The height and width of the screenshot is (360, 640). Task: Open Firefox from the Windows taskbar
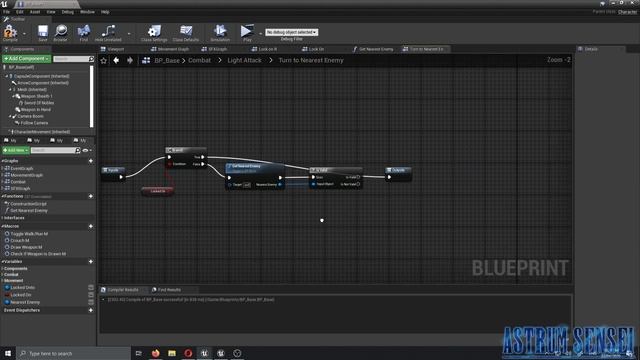tap(156, 353)
